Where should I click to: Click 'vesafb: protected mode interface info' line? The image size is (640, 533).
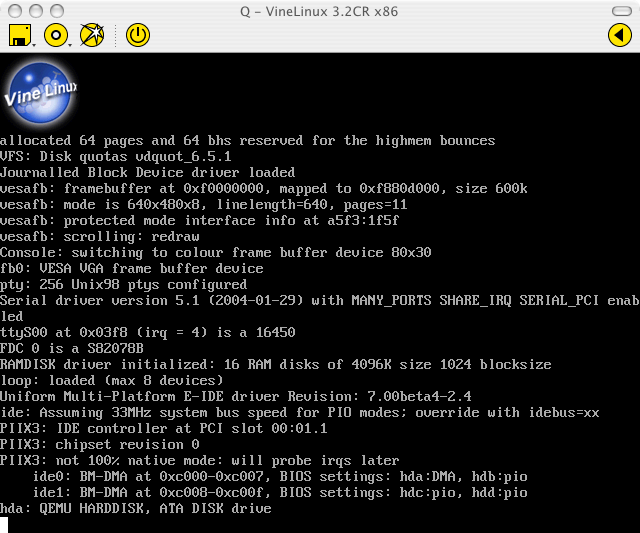[199, 220]
